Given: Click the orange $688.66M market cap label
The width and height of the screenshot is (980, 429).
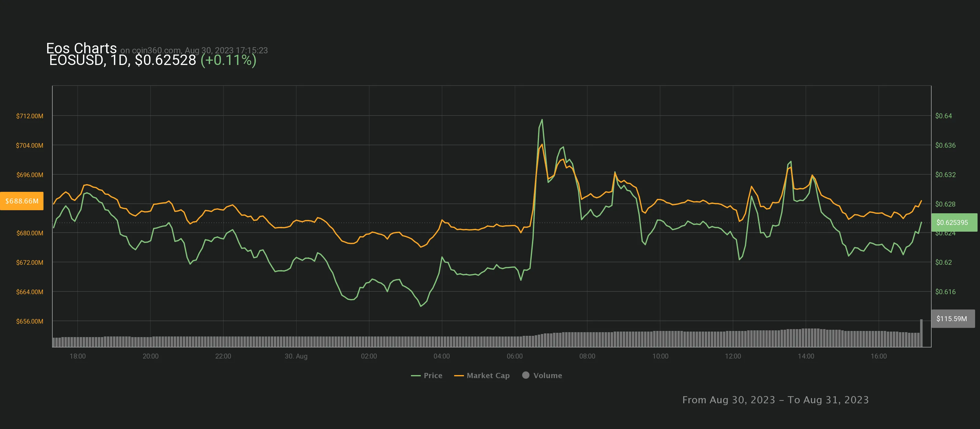Looking at the screenshot, I should [22, 201].
